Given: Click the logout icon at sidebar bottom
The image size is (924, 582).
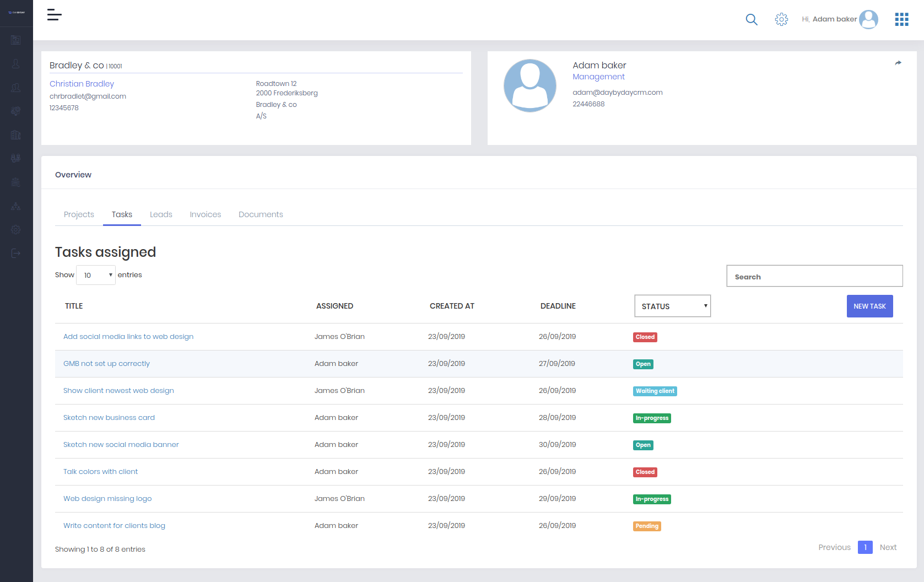Looking at the screenshot, I should (x=15, y=253).
